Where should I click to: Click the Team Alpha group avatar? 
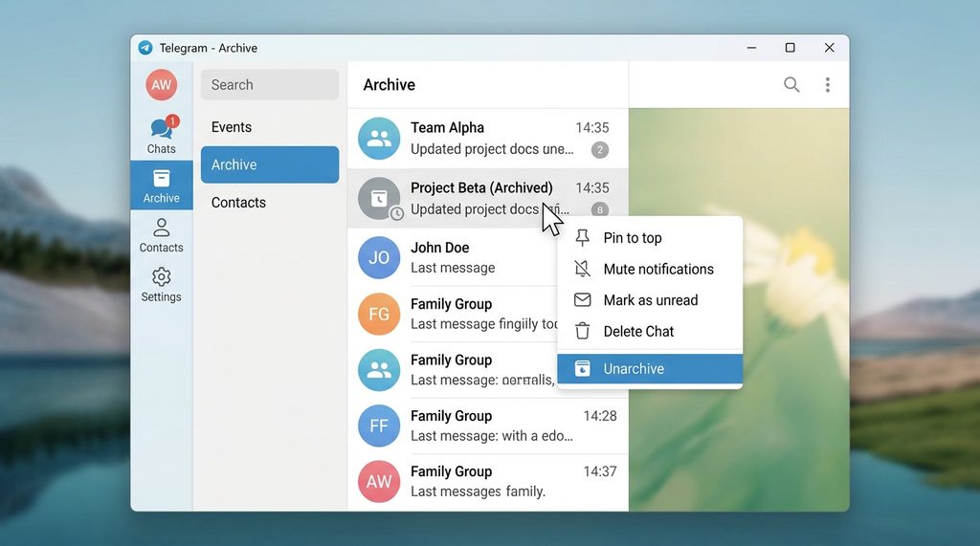(379, 139)
